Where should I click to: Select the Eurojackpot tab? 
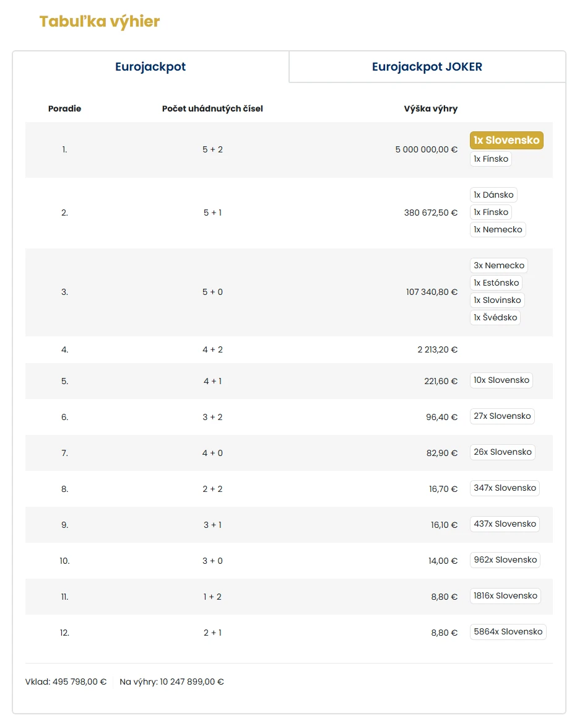(x=150, y=67)
